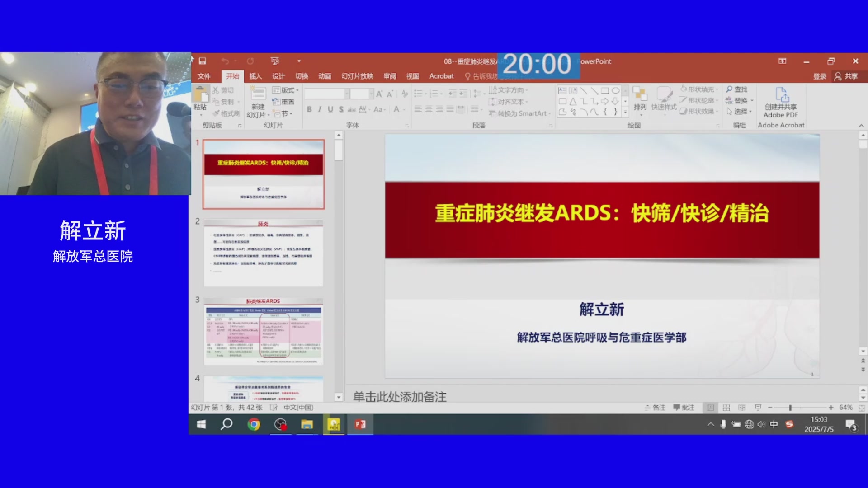Open PowerPoint from Windows taskbar
This screenshot has height=488, width=868.
click(360, 424)
